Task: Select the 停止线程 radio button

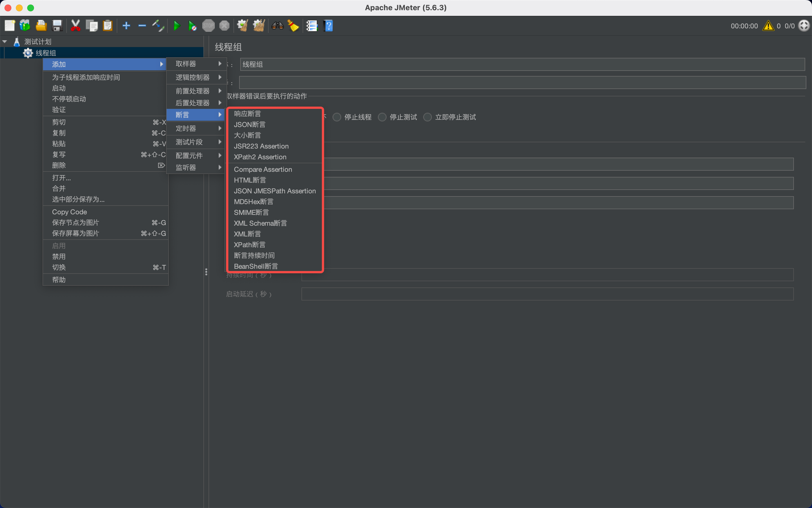Action: tap(337, 117)
